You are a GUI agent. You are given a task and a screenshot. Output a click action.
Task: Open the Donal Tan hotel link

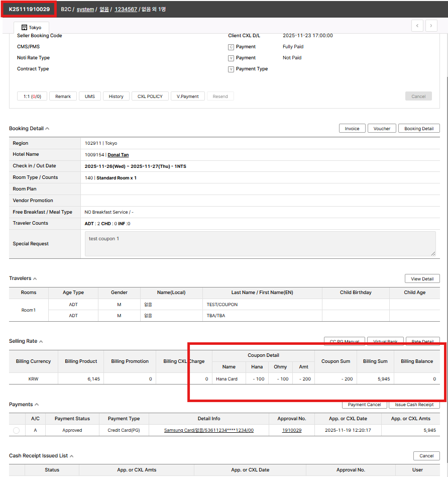pos(118,155)
